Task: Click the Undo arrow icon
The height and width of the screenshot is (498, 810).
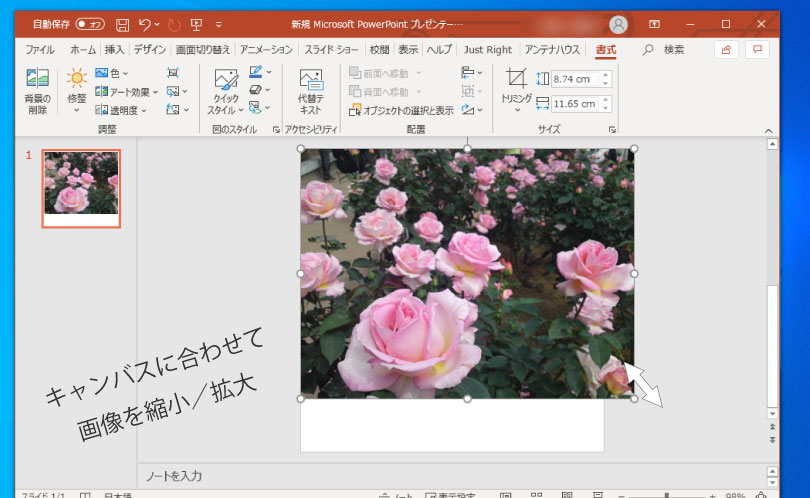Action: tap(146, 24)
